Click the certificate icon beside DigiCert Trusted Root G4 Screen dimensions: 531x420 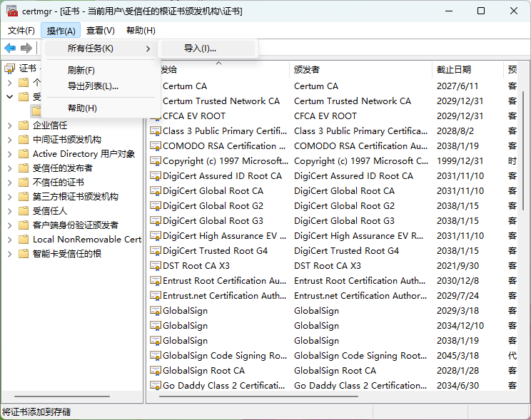coord(156,251)
